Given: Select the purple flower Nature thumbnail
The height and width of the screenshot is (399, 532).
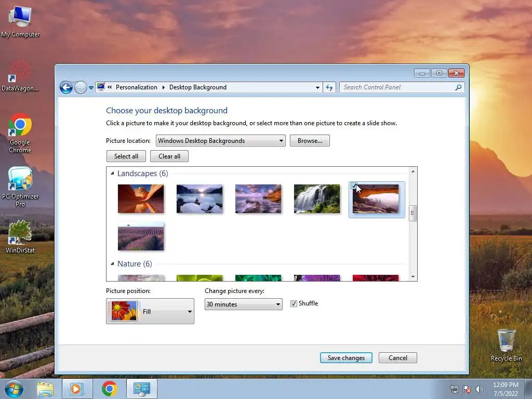Looking at the screenshot, I should 317,278.
